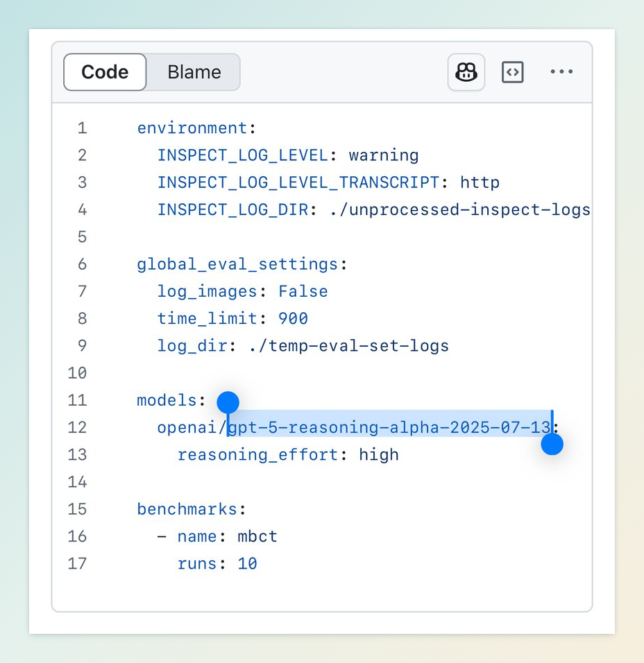The image size is (644, 663).
Task: Click the 'name' key on line 16
Action: (x=197, y=536)
